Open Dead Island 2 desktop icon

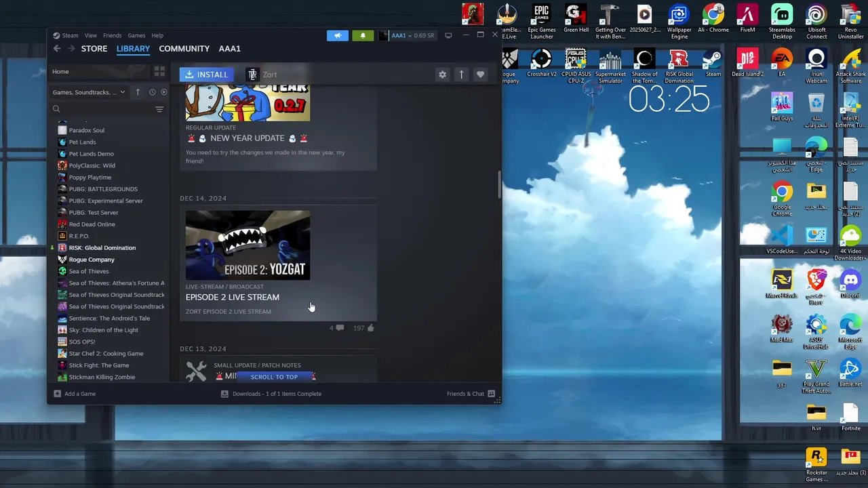point(747,63)
